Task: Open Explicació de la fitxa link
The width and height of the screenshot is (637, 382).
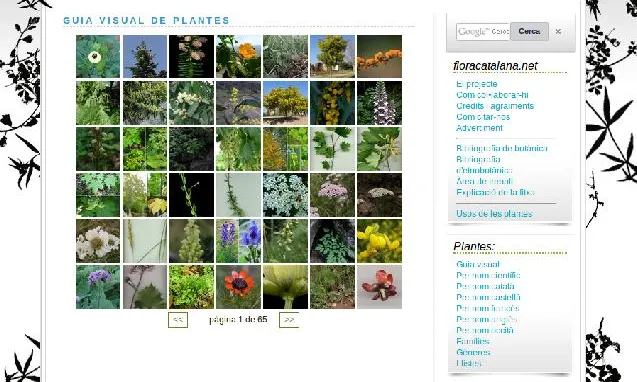Action: (x=495, y=192)
